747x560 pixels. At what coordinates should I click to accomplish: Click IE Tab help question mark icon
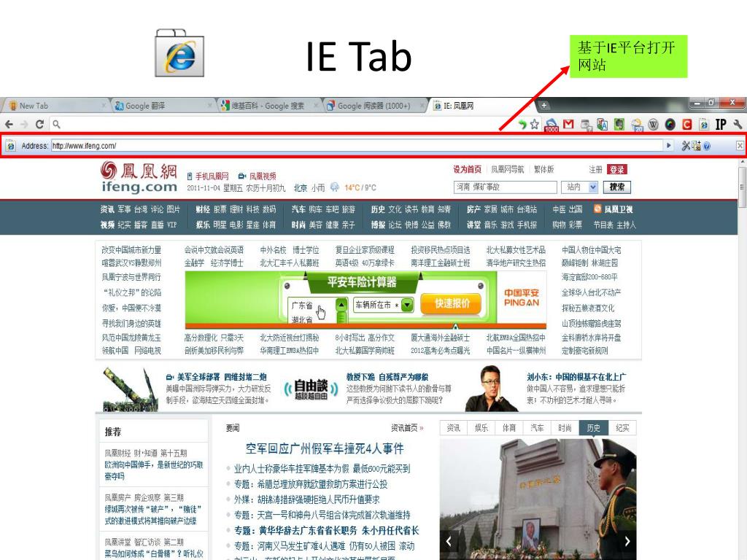point(706,146)
